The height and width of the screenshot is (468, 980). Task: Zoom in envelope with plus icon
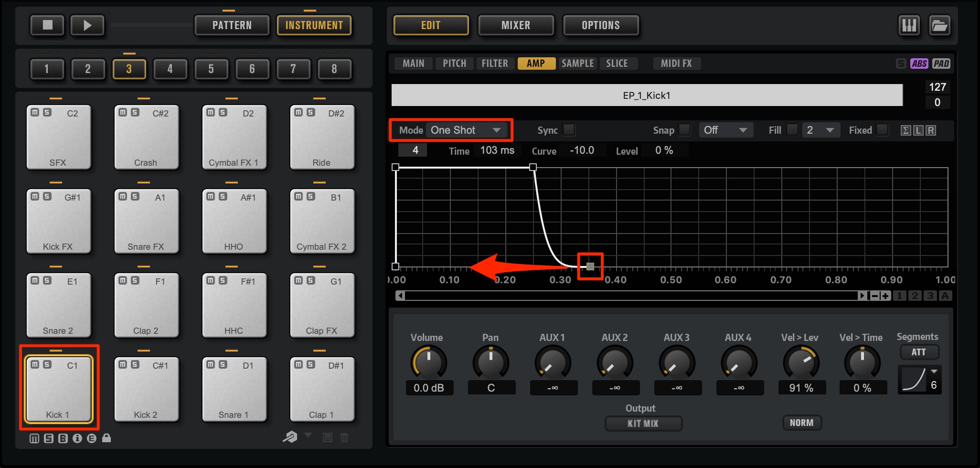tap(885, 296)
